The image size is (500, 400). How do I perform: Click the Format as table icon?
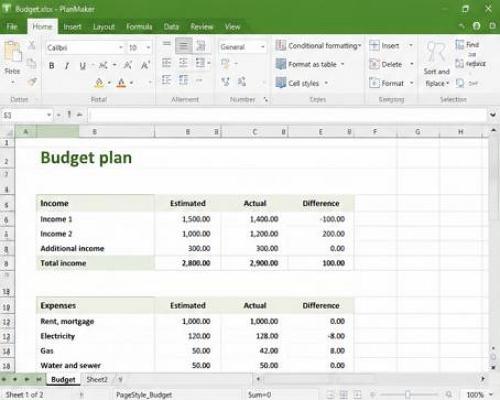[x=281, y=64]
